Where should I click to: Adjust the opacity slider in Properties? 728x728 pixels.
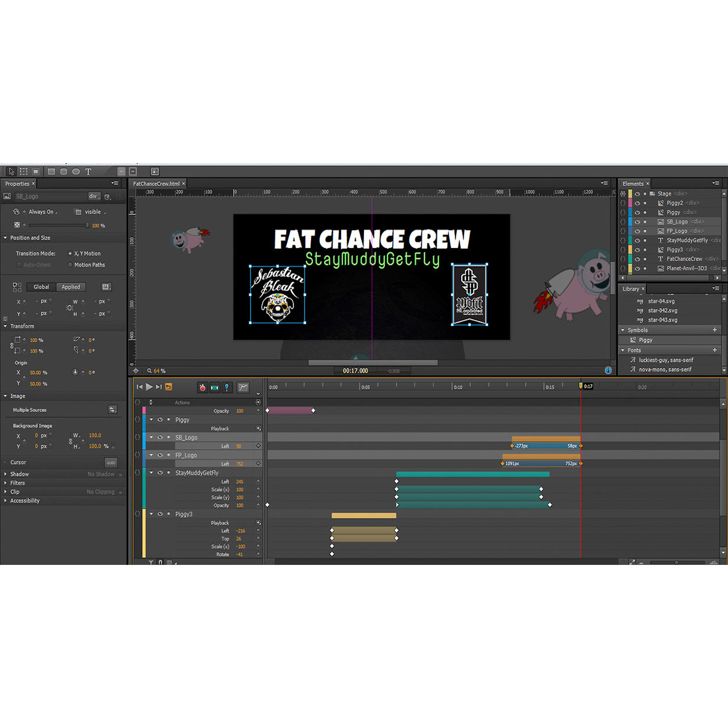tap(58, 225)
